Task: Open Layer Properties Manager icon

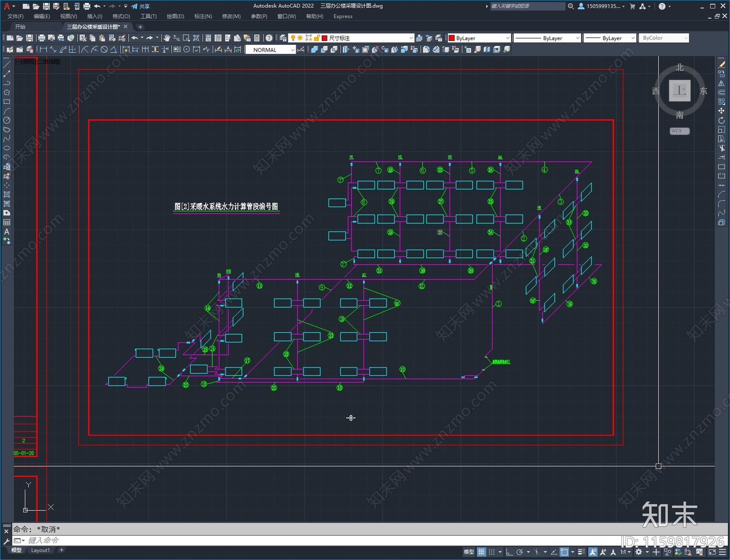Action: [x=283, y=38]
